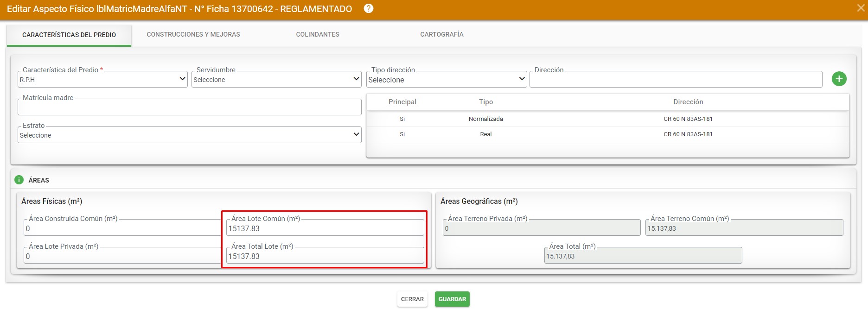
Task: Click the Área Lote Privada field
Action: [x=123, y=256]
